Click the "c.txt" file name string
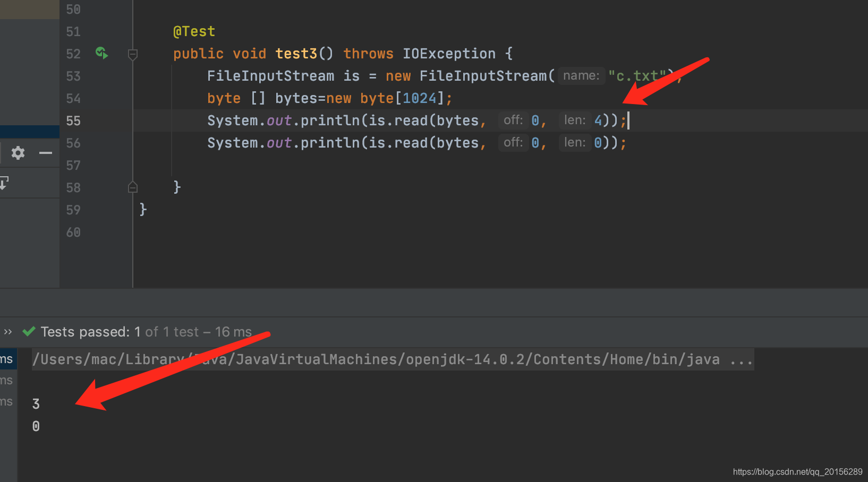Image resolution: width=868 pixels, height=482 pixels. point(637,76)
